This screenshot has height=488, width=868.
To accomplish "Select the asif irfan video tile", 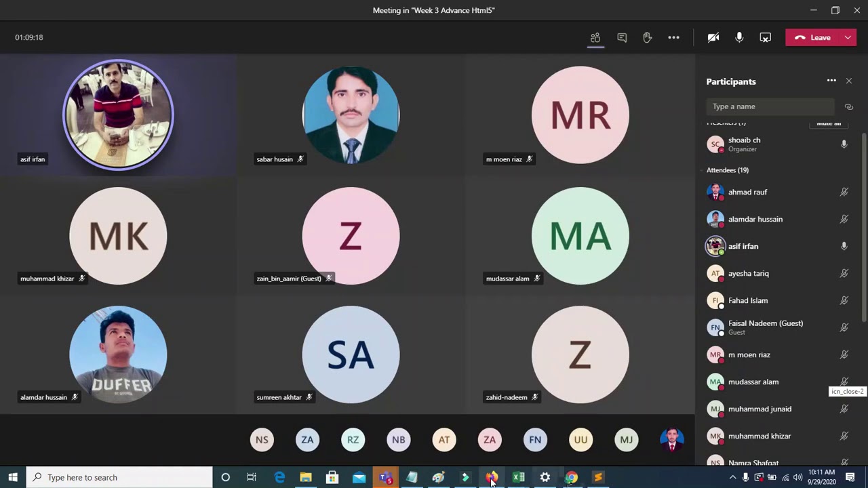I will coord(118,115).
